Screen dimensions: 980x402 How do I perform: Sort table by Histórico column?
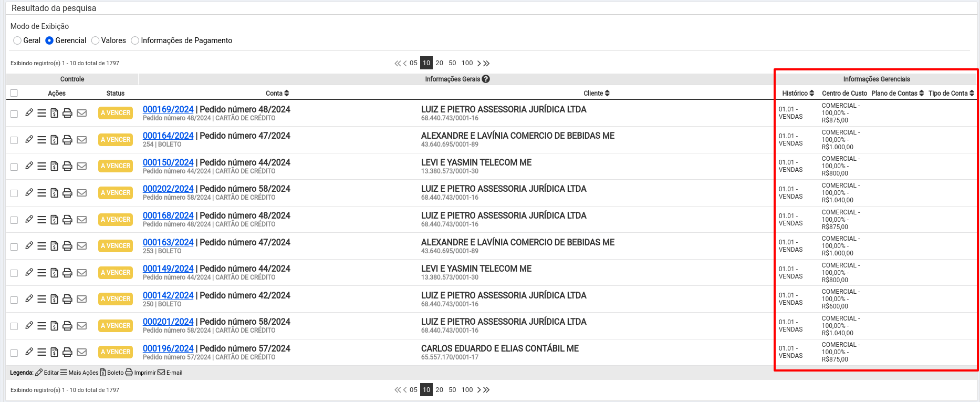coord(798,93)
